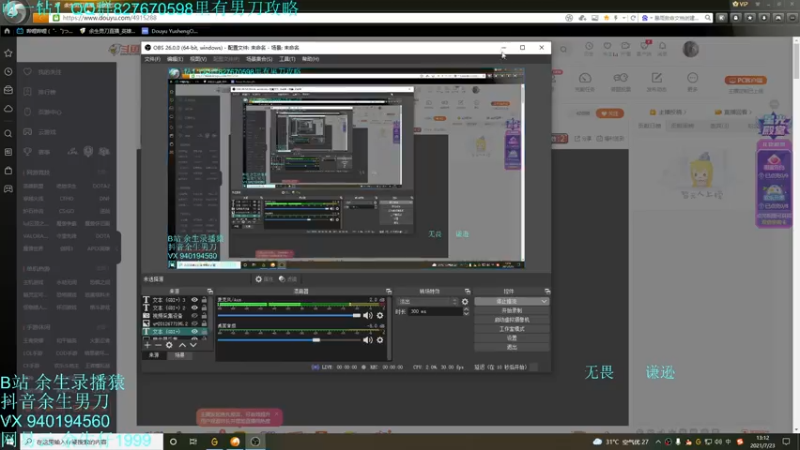Click browser sidebar history clock icon
The image size is (800, 450).
pyautogui.click(x=8, y=72)
